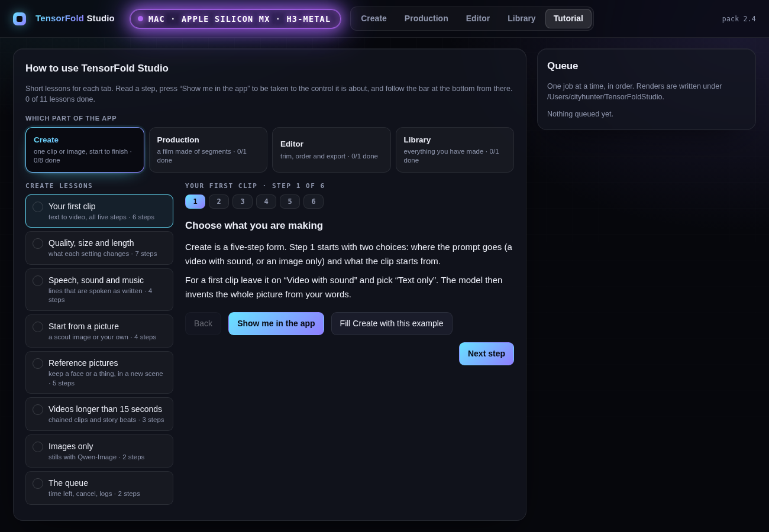Jump to step 6 pill
The image size is (769, 532).
pyautogui.click(x=314, y=202)
